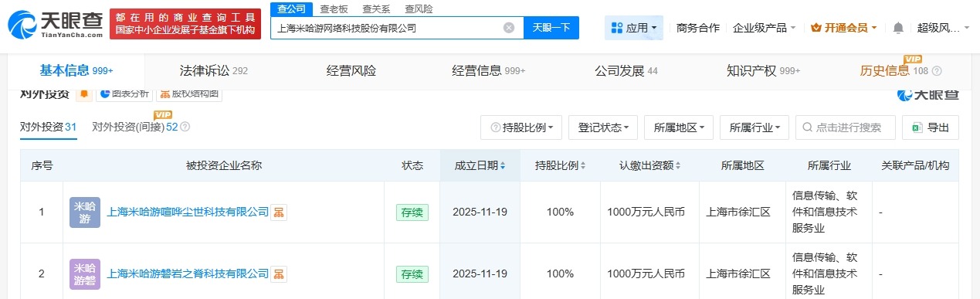Viewport: 980px width, 299px height.
Task: Clear the search box text
Action: [x=509, y=28]
